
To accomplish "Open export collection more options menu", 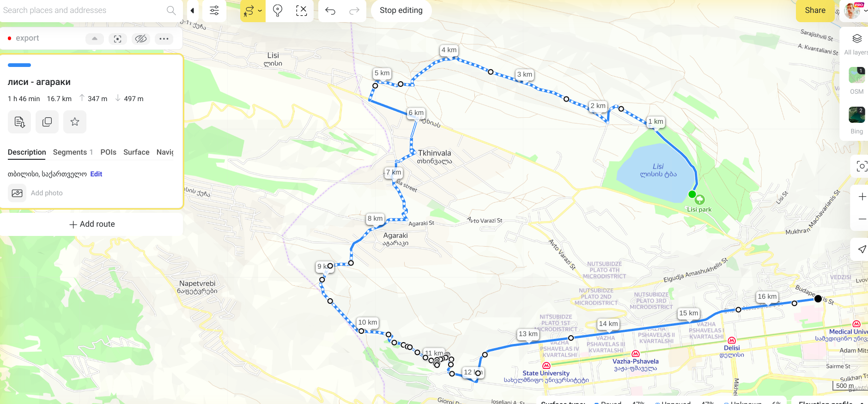I will point(164,39).
